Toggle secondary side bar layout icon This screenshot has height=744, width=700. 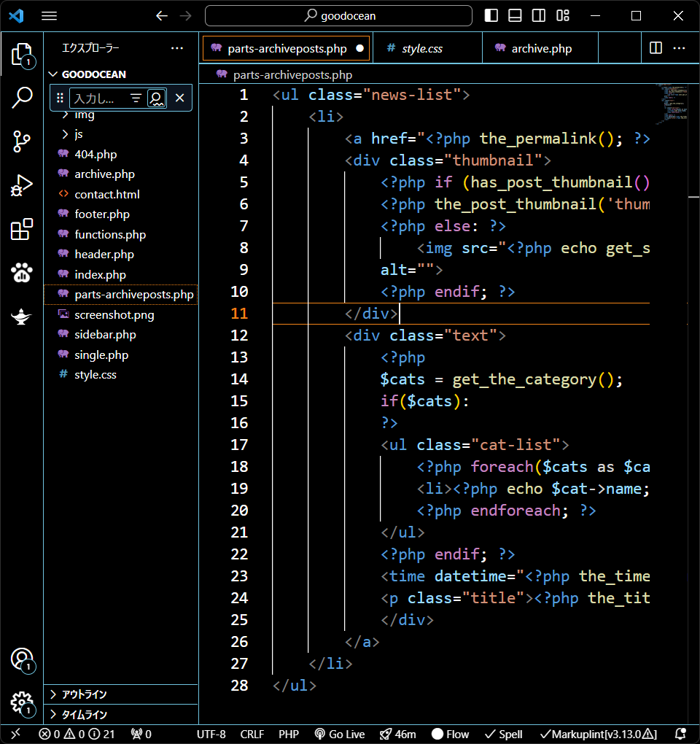click(x=539, y=15)
